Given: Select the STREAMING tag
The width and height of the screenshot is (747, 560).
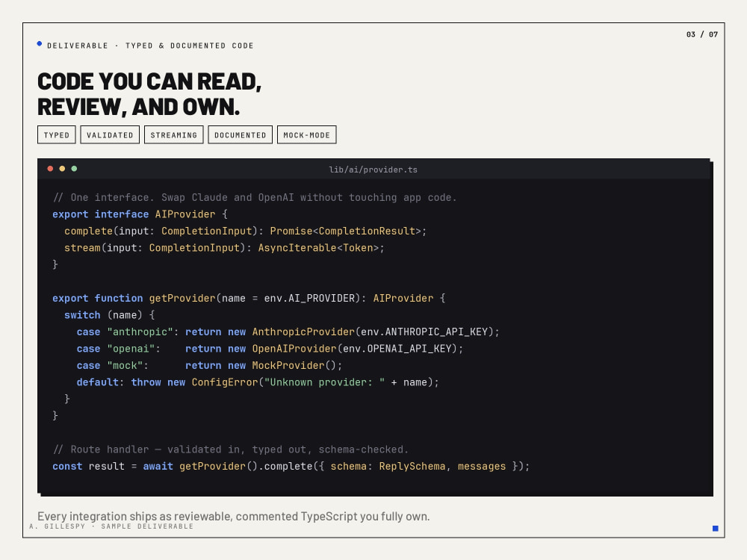Looking at the screenshot, I should (174, 134).
